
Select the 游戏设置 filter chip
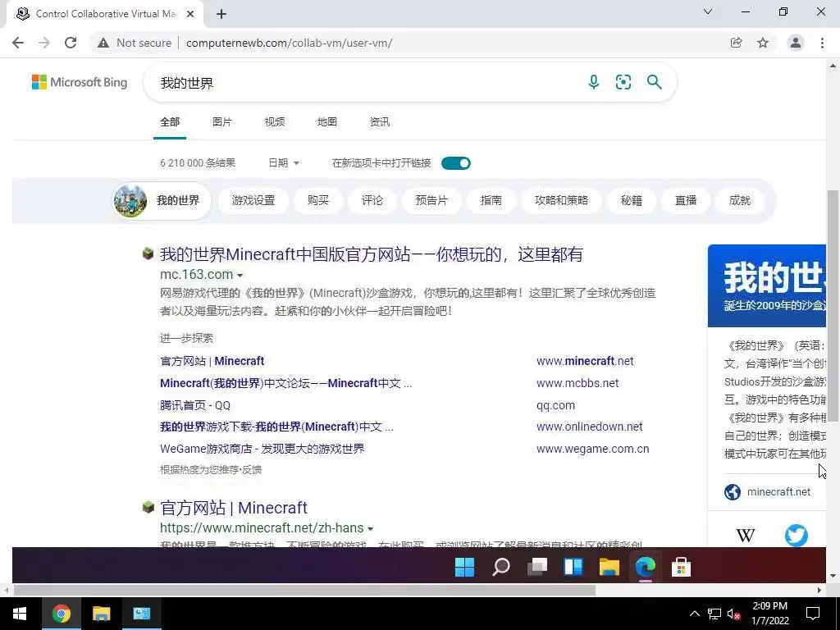click(x=253, y=200)
